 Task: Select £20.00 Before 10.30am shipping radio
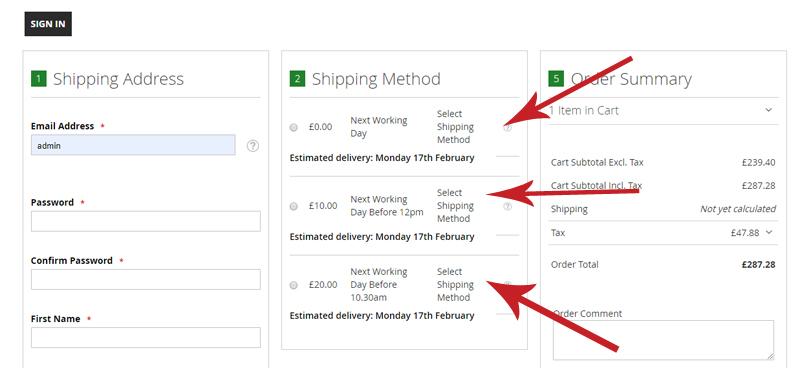point(293,285)
